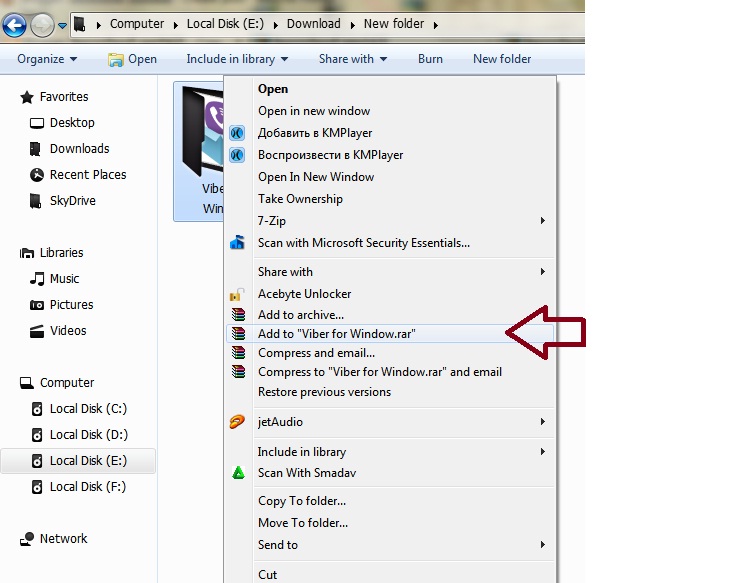This screenshot has height=583, width=753.
Task: Expand the arrow after New folder breadcrumb
Action: point(436,25)
